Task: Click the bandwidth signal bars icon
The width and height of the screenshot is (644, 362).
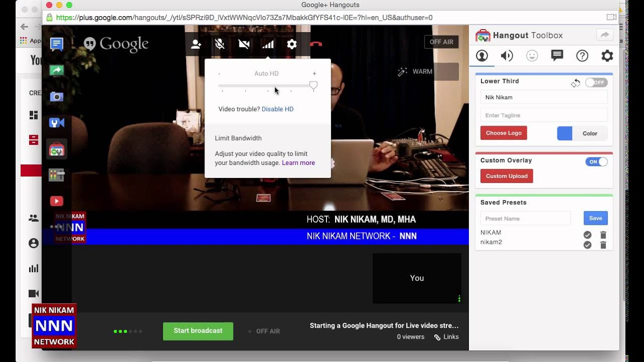Action: [x=268, y=44]
